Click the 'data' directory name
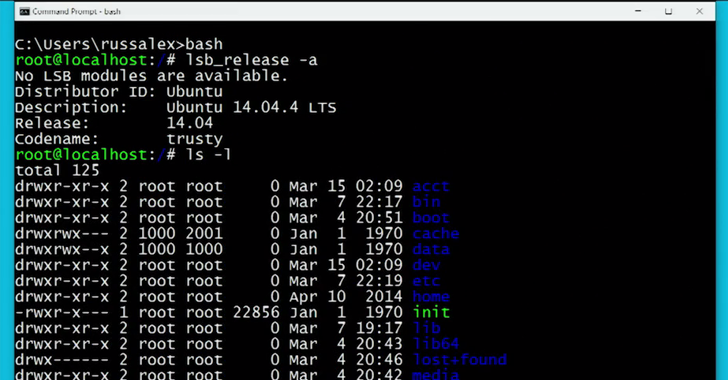 431,249
